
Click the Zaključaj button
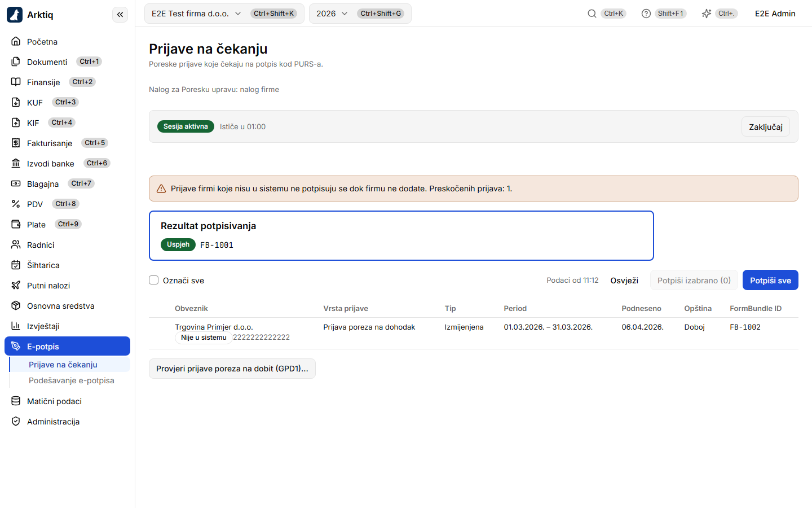tap(766, 127)
